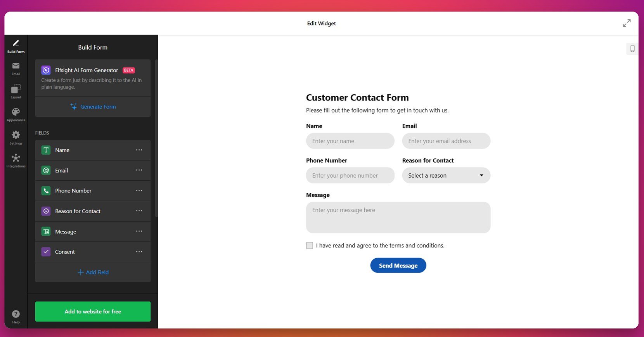Open the Settings gear tab
Viewport: 644px width, 337px height.
click(16, 138)
